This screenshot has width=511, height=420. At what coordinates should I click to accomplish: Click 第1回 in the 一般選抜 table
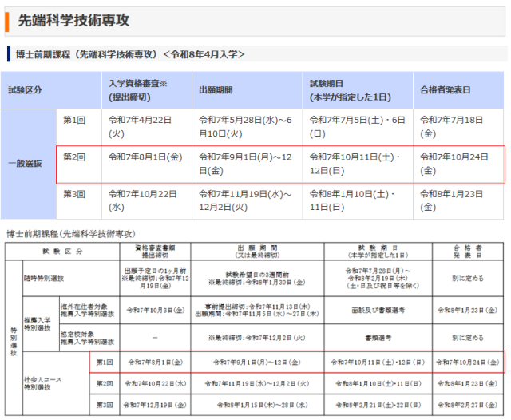tap(74, 120)
